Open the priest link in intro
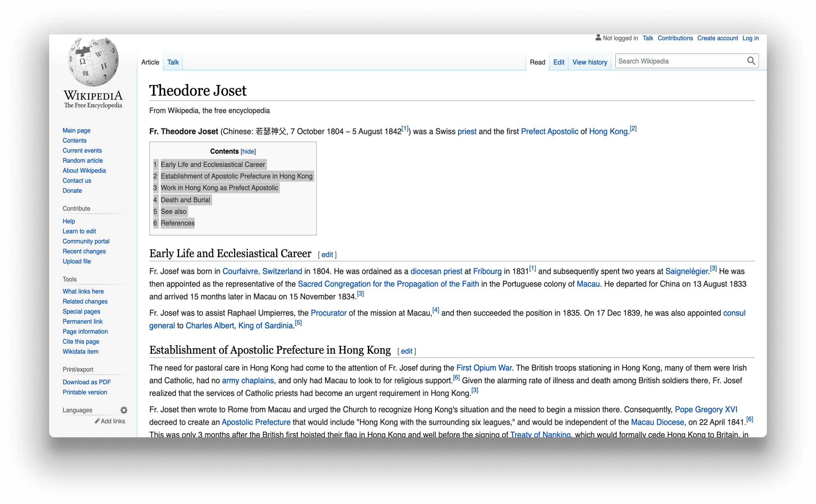The width and height of the screenshot is (816, 504). pyautogui.click(x=467, y=131)
